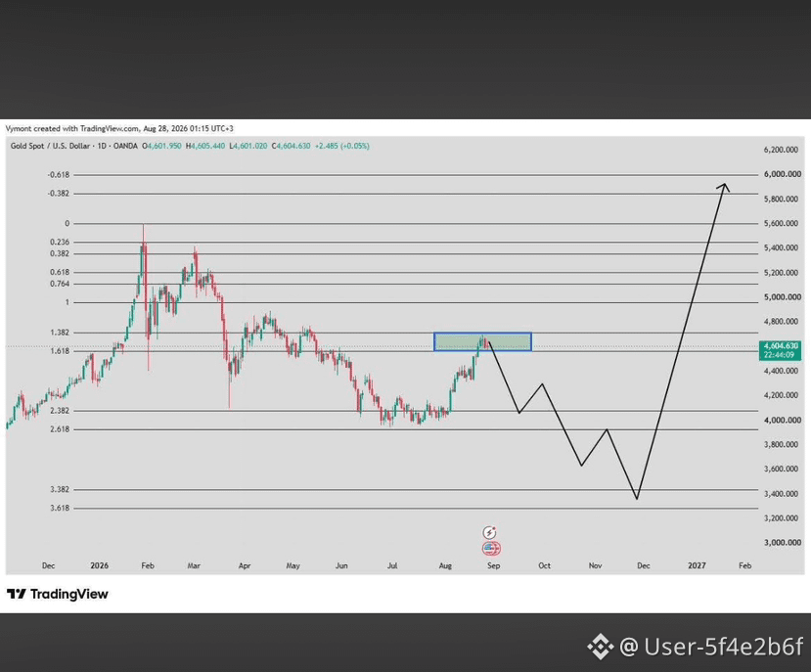
Task: Open the US flag economic event icon
Action: pyautogui.click(x=491, y=548)
